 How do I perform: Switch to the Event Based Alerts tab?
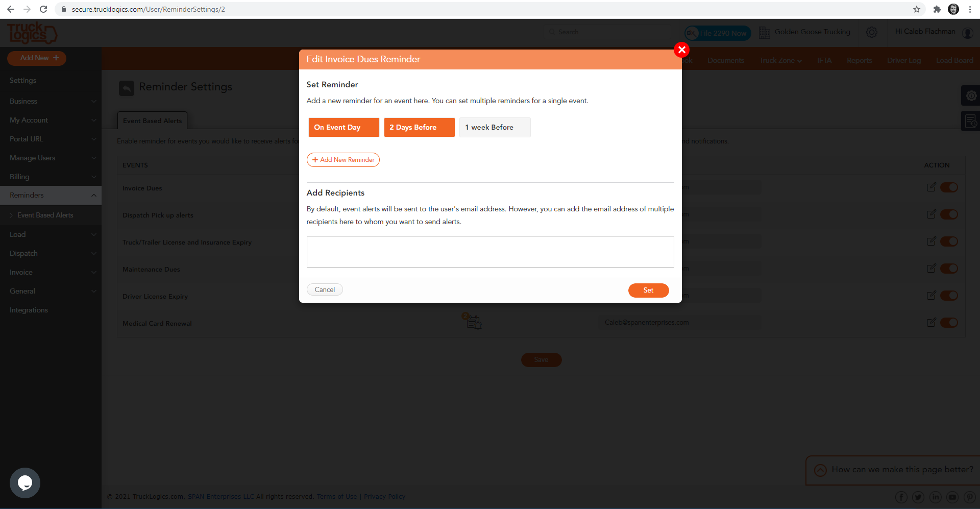[152, 120]
